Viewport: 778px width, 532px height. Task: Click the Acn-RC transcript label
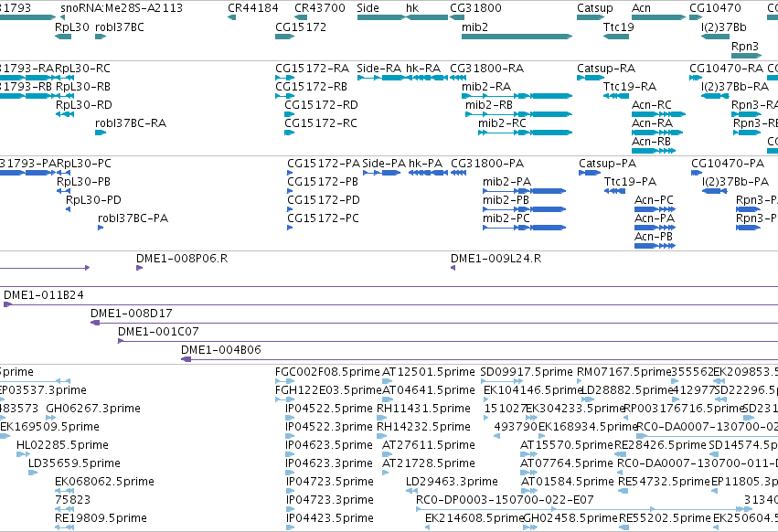(652, 105)
